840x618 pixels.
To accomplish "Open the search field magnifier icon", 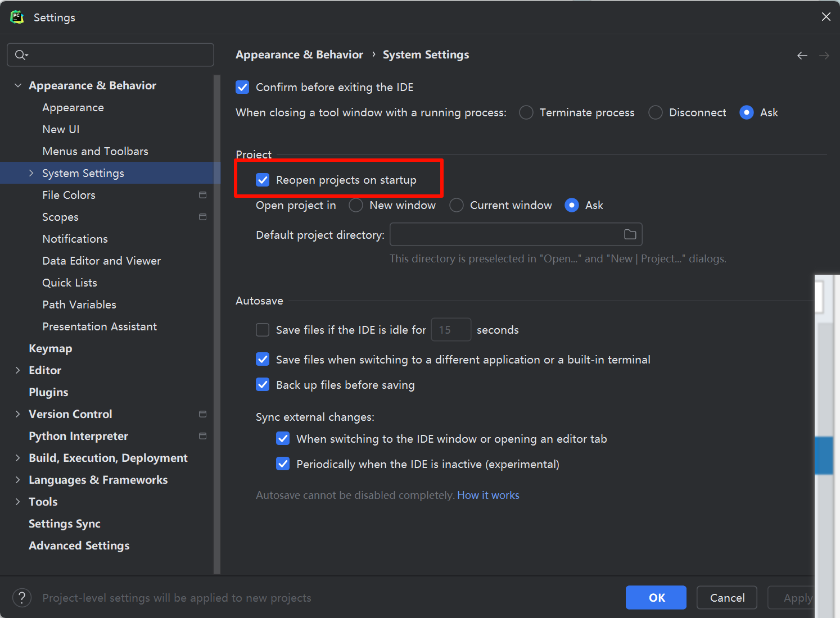I will [x=21, y=54].
